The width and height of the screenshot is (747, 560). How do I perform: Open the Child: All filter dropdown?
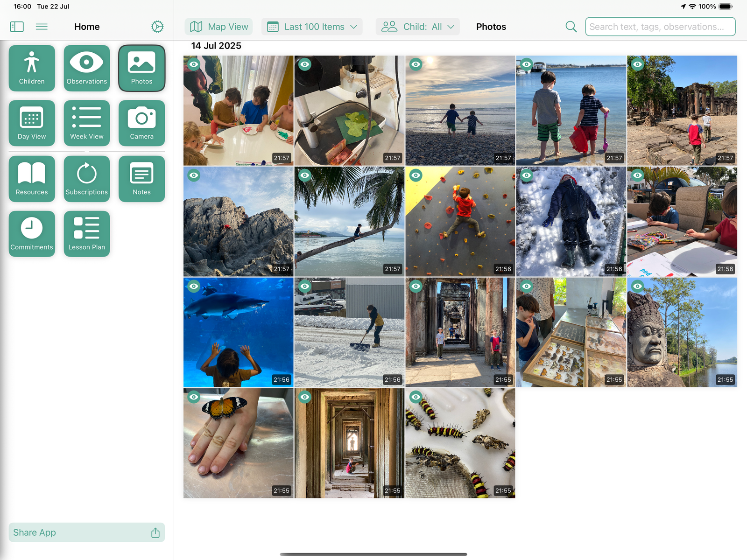coord(417,27)
